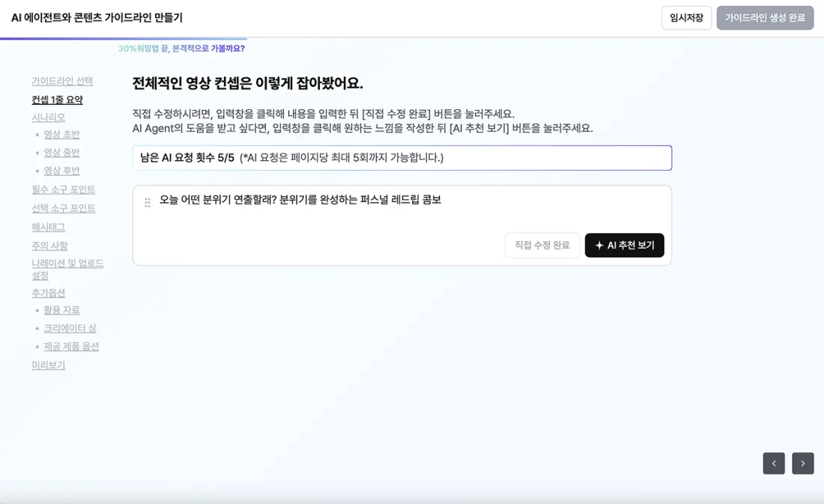Click the 임시저장 button

click(686, 18)
